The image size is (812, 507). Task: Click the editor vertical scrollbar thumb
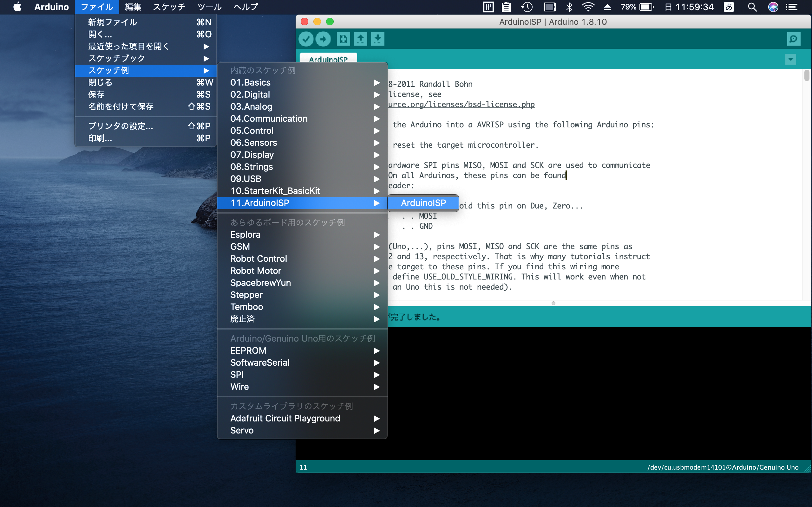point(807,75)
